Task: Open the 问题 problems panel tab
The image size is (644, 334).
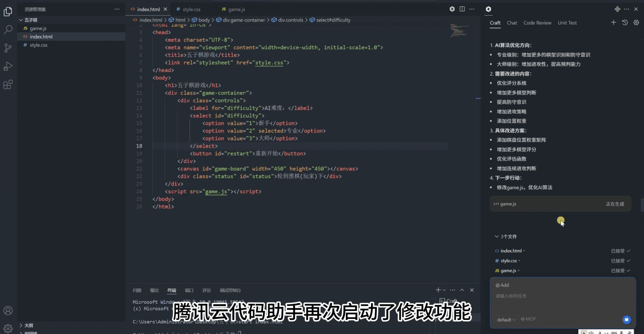Action: point(137,290)
